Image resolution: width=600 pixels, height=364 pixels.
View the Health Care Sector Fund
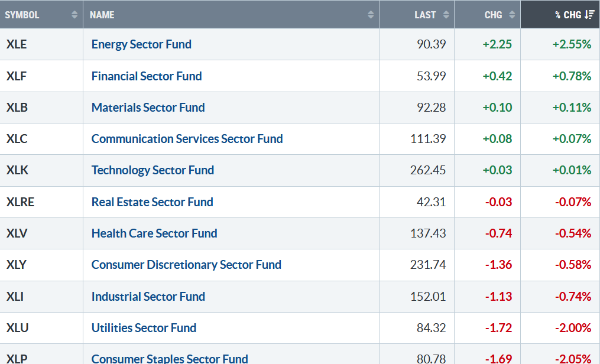pyautogui.click(x=154, y=233)
